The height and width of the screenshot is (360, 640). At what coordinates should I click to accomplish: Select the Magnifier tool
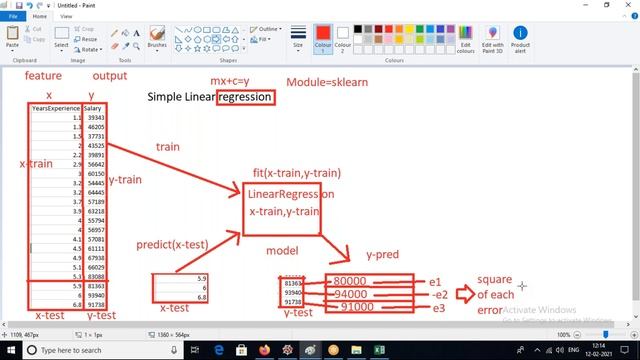coord(136,46)
